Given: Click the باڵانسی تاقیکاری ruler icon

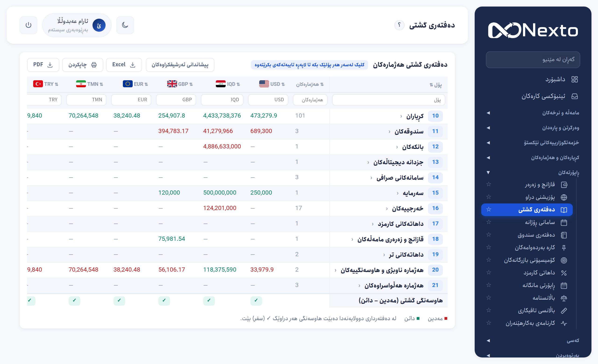Looking at the screenshot, I should coord(564,311).
